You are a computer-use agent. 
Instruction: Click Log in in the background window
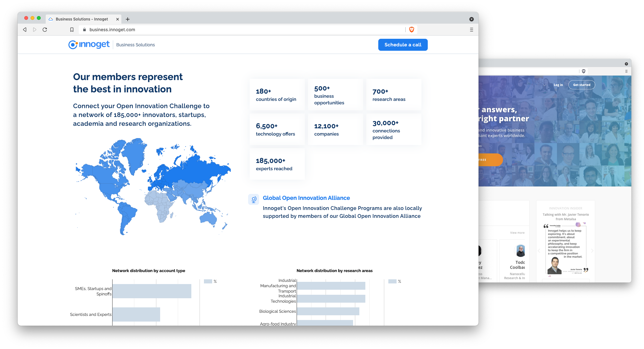(558, 85)
